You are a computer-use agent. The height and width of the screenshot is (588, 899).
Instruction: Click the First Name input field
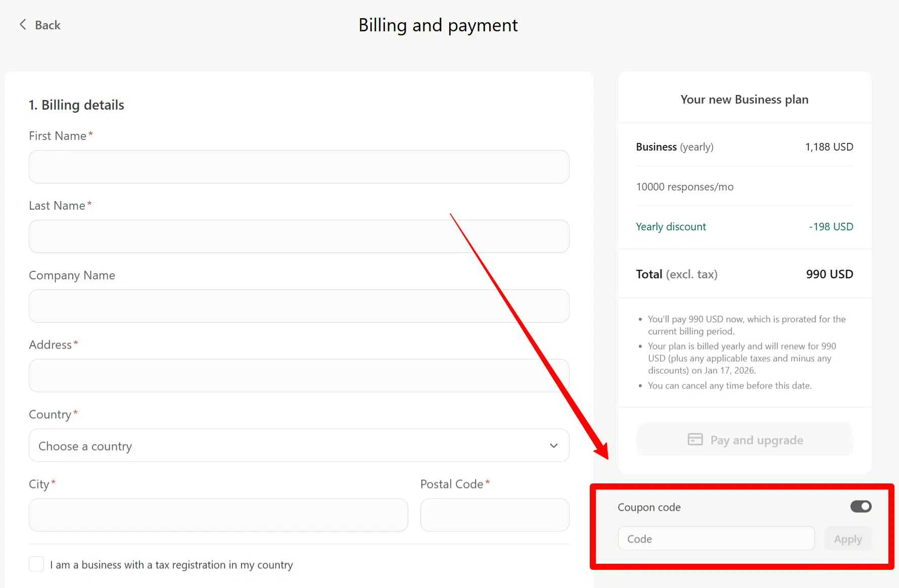coord(299,167)
